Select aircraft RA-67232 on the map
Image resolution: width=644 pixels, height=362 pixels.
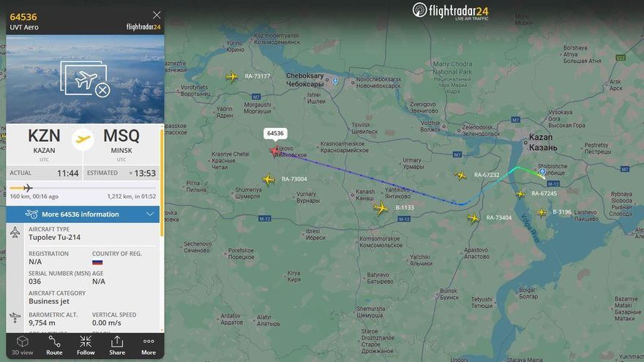pos(461,176)
